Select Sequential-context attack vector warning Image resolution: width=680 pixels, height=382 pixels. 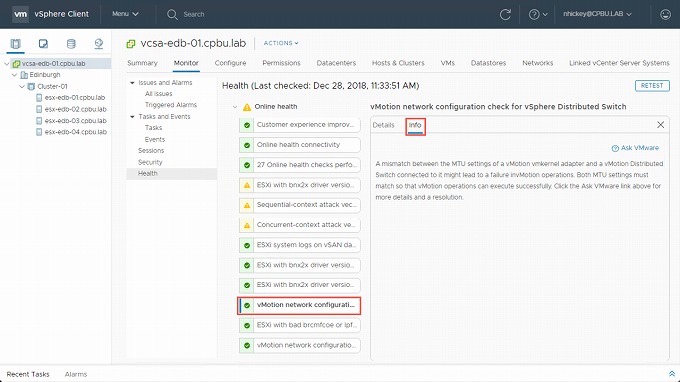click(x=300, y=205)
